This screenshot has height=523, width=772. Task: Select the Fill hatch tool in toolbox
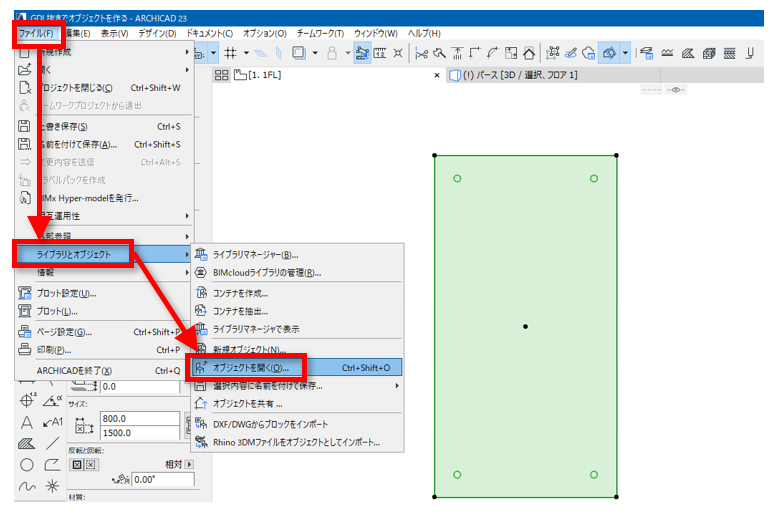27,444
